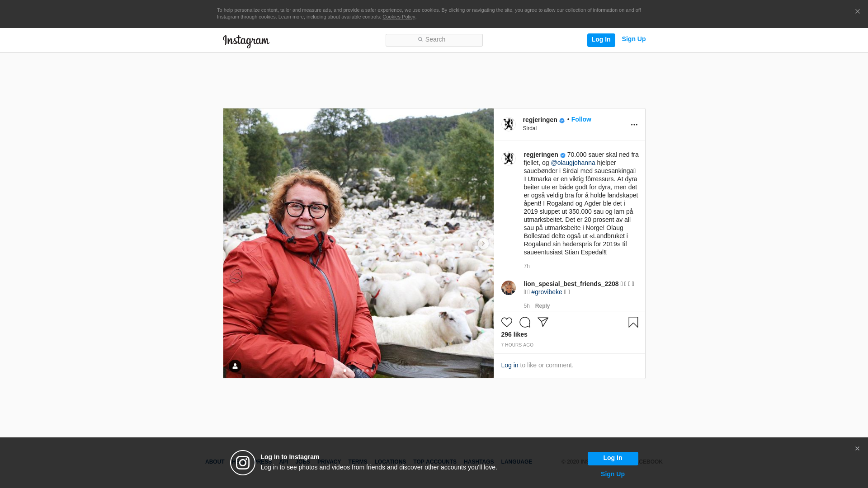Follow the regjeringen account
This screenshot has height=488, width=868.
pyautogui.click(x=581, y=119)
